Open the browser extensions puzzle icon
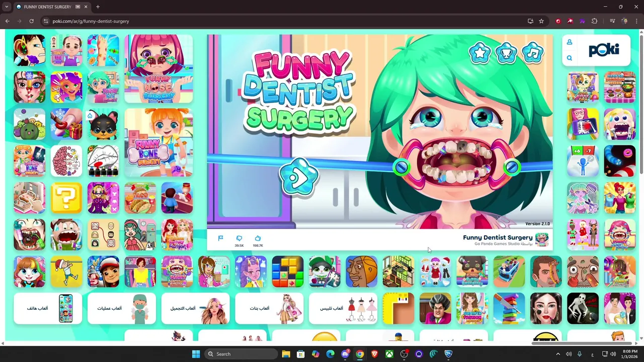The width and height of the screenshot is (644, 362). tap(595, 21)
